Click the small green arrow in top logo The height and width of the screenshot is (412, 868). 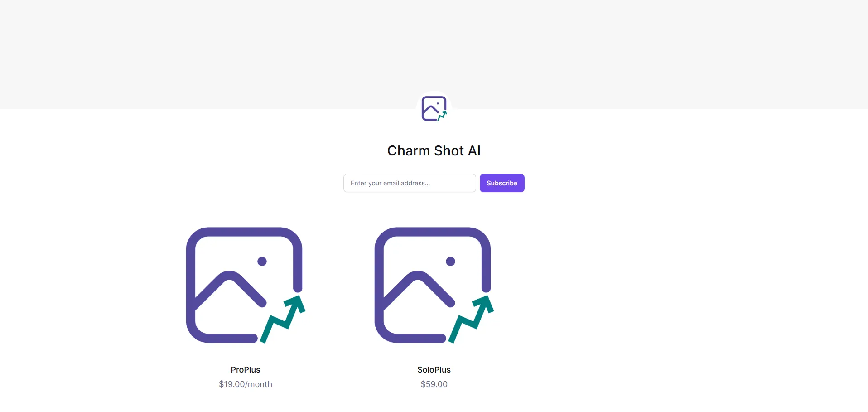coord(443,116)
